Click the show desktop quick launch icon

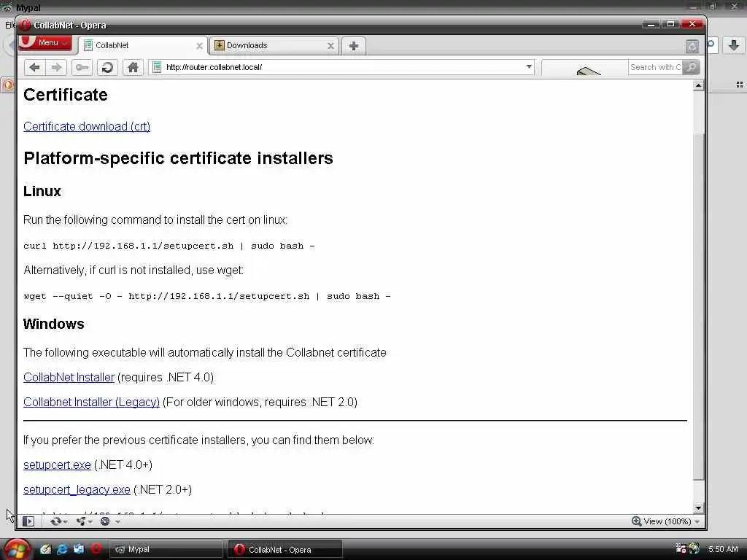(x=79, y=549)
